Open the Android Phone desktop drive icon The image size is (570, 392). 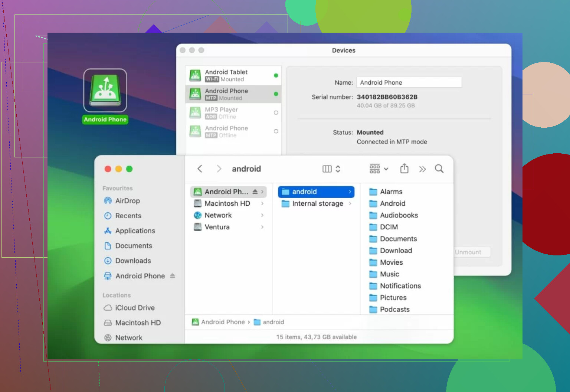click(105, 91)
